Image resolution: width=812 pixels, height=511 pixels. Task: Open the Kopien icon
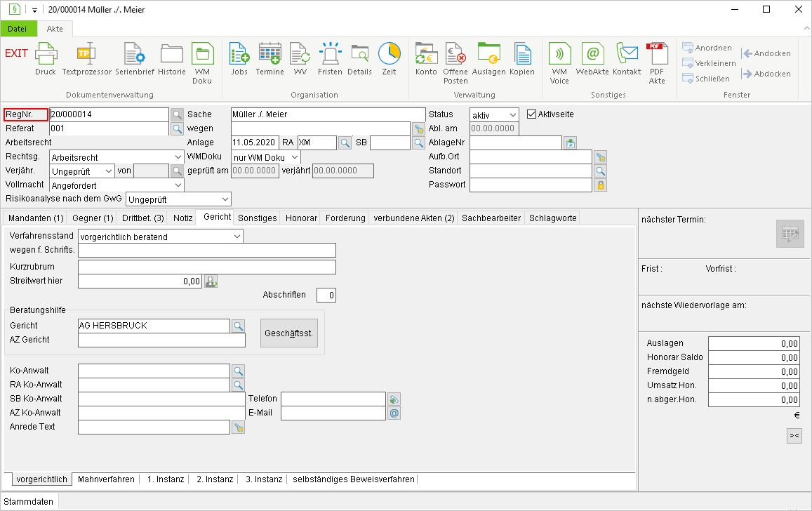pyautogui.click(x=522, y=58)
